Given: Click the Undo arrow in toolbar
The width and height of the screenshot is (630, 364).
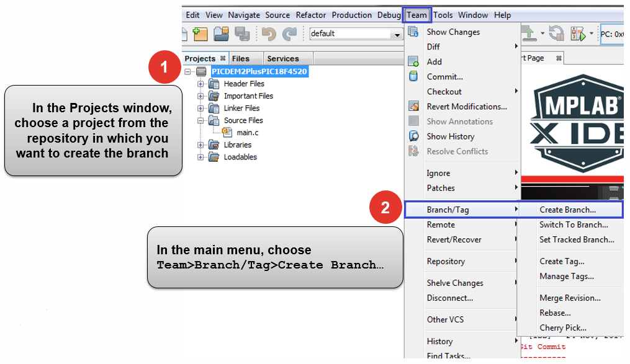Looking at the screenshot, I should (269, 34).
